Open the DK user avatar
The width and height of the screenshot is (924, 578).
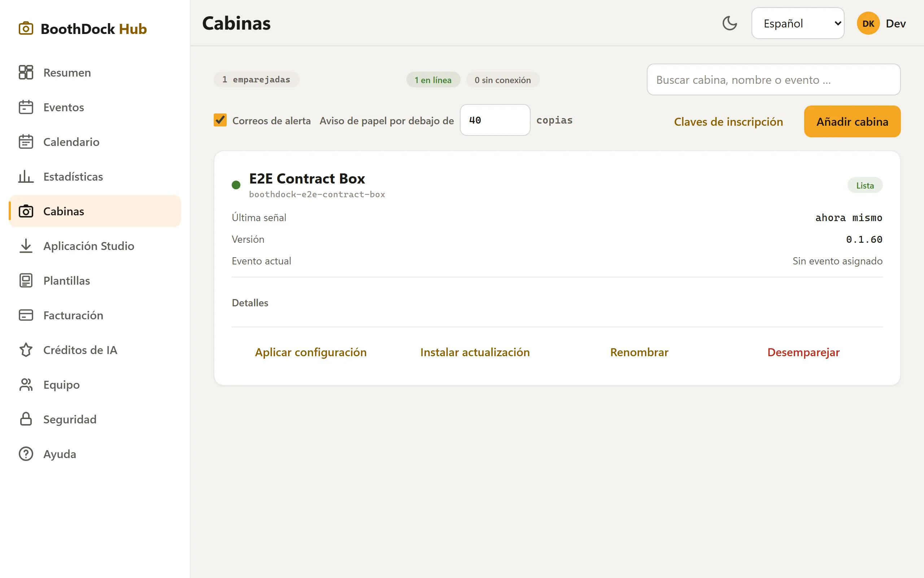868,23
